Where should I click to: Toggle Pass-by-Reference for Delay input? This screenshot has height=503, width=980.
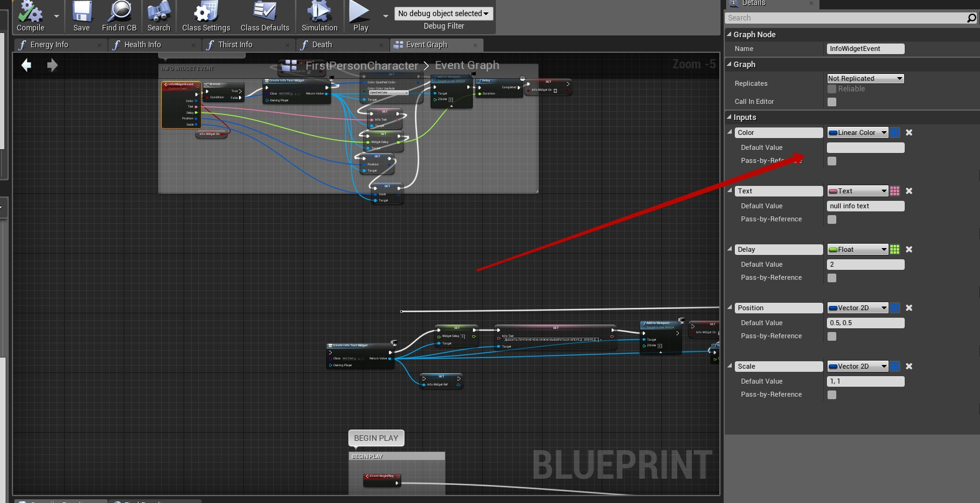[x=832, y=278]
